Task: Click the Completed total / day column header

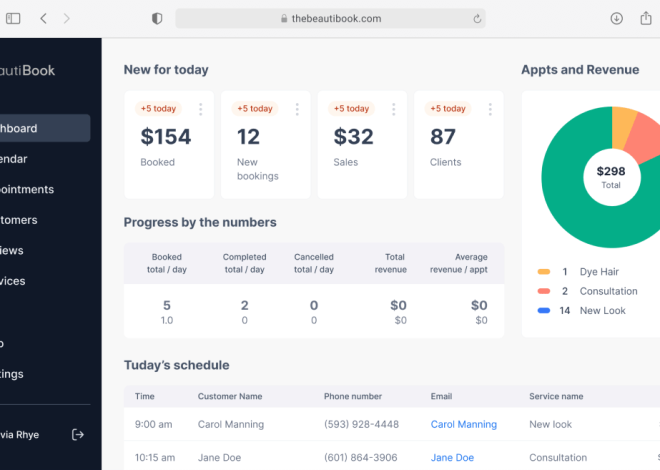Action: coord(245,263)
